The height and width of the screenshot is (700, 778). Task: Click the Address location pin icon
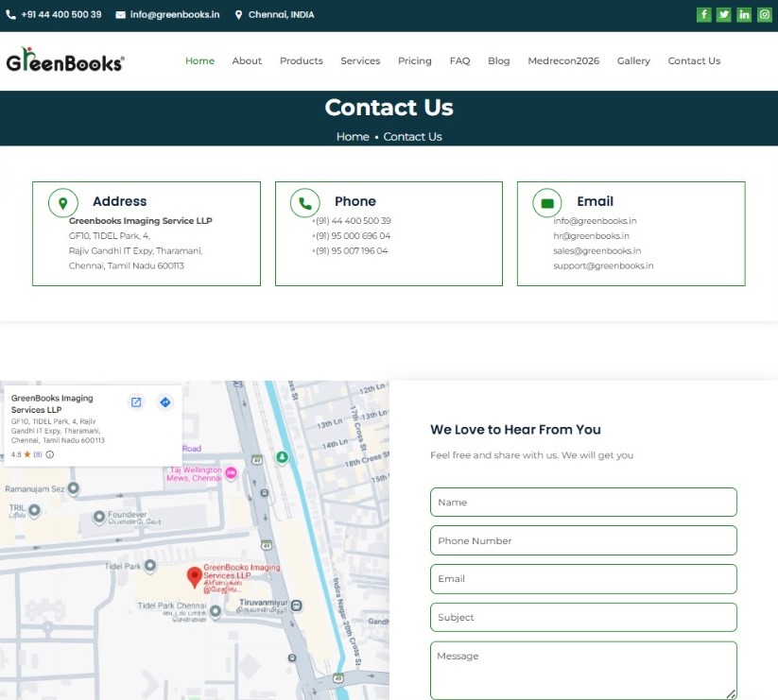(63, 202)
